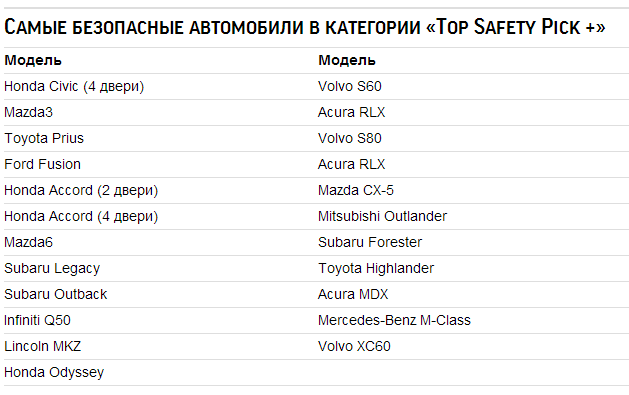The image size is (629, 395).
Task: Select Subaru Forester row
Action: click(x=370, y=242)
